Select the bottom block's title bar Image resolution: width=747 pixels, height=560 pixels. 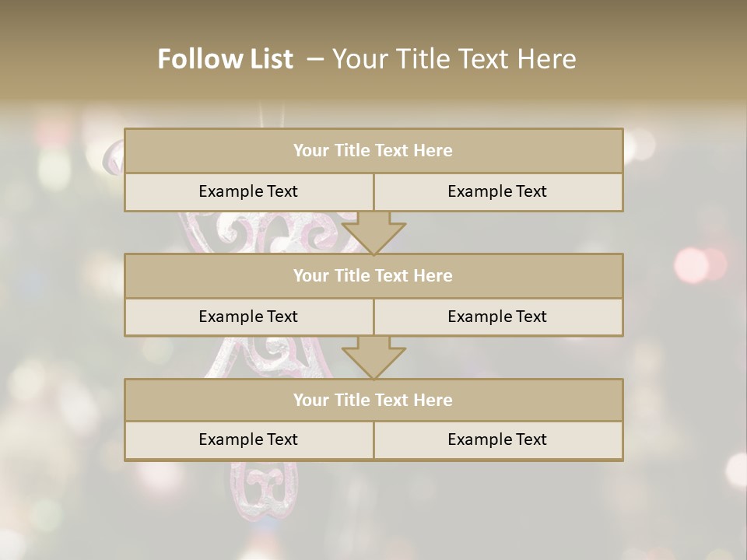coord(373,400)
